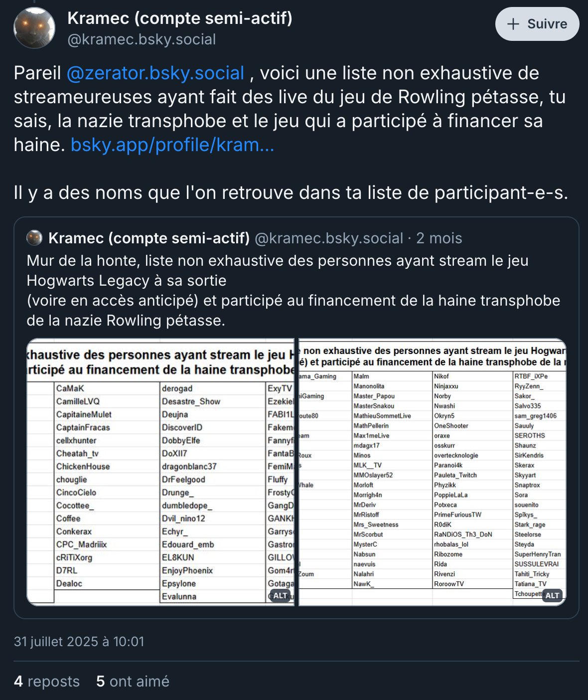Open the quoted post's '2 mois' timestamp

click(439, 238)
